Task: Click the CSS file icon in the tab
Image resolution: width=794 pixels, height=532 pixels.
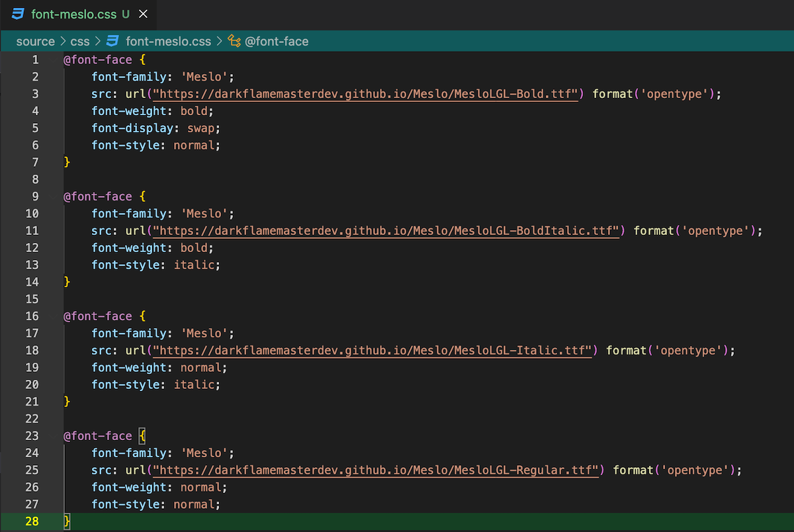Action: [x=19, y=14]
